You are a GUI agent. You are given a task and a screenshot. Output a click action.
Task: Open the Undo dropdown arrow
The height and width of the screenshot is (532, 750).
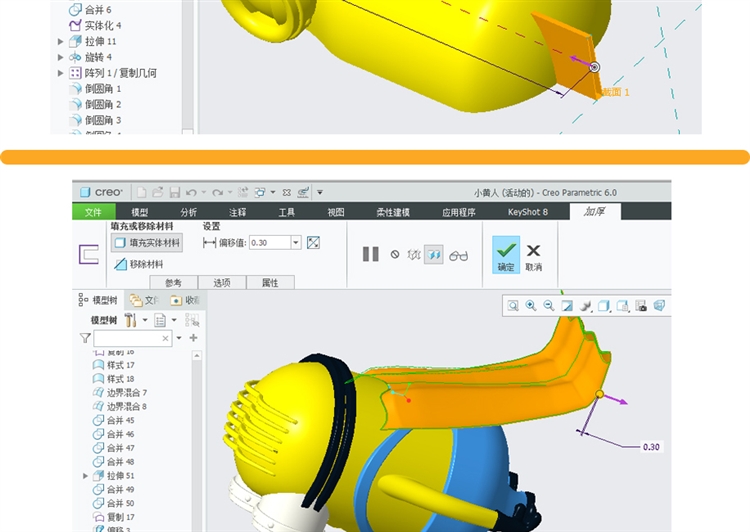point(203,192)
